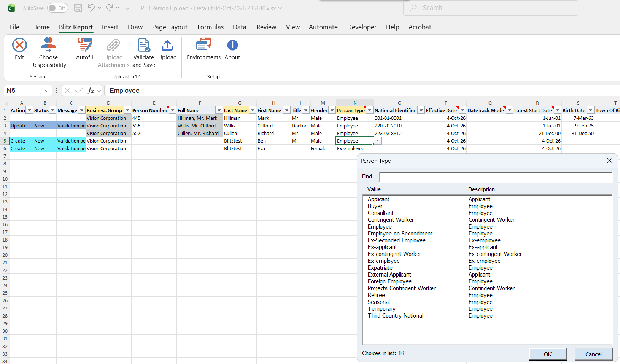The width and height of the screenshot is (620, 364).
Task: Open the About info icon
Action: (232, 45)
